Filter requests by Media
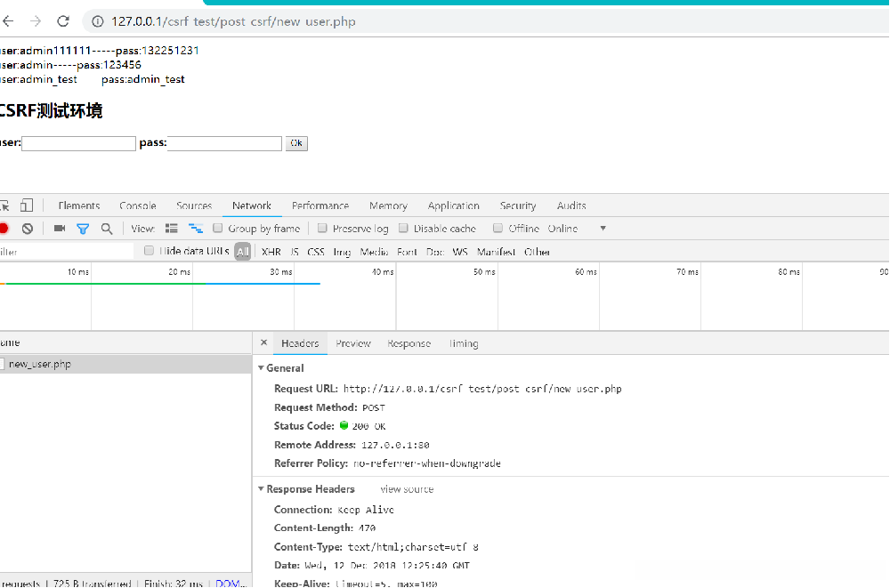890x588 pixels. pos(374,252)
